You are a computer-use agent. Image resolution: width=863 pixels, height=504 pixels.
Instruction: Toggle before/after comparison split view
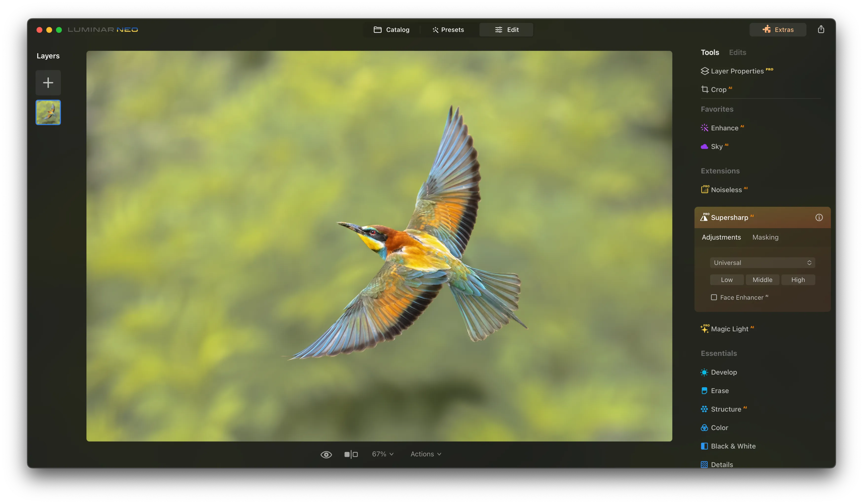(x=351, y=454)
